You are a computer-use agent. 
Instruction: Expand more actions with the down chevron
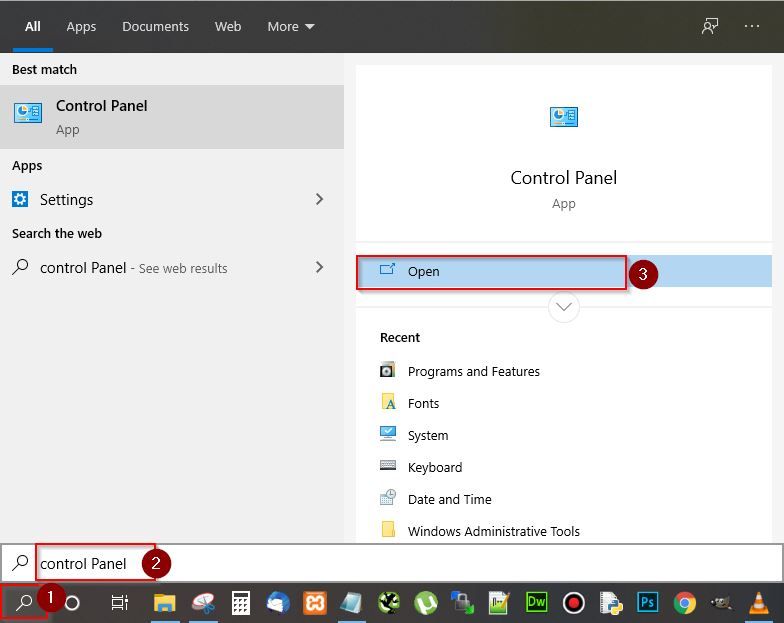click(564, 307)
